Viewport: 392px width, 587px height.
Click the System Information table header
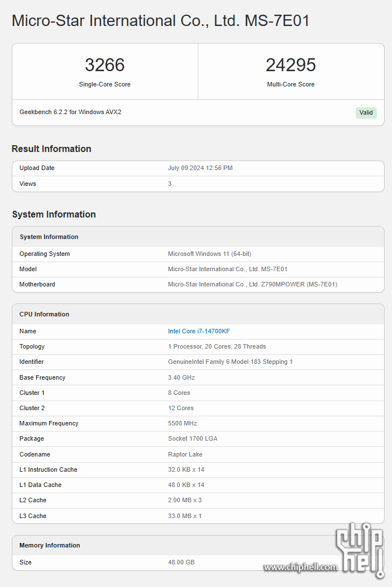click(49, 237)
